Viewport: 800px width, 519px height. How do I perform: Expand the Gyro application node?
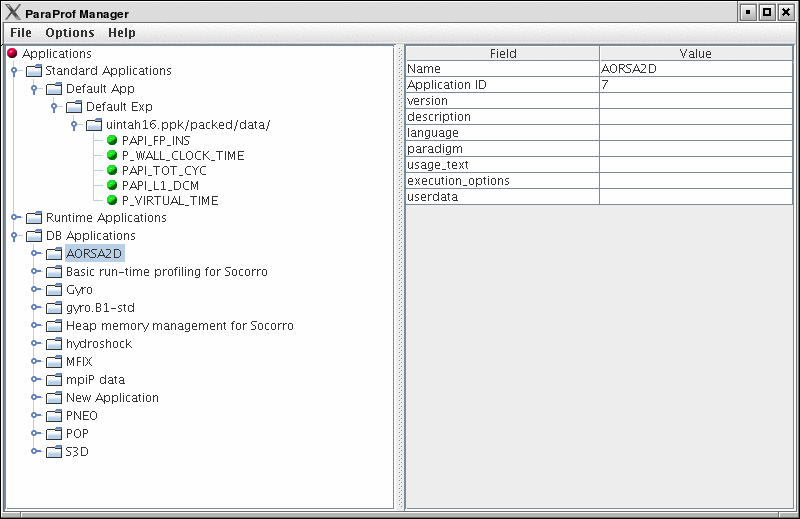(x=35, y=290)
